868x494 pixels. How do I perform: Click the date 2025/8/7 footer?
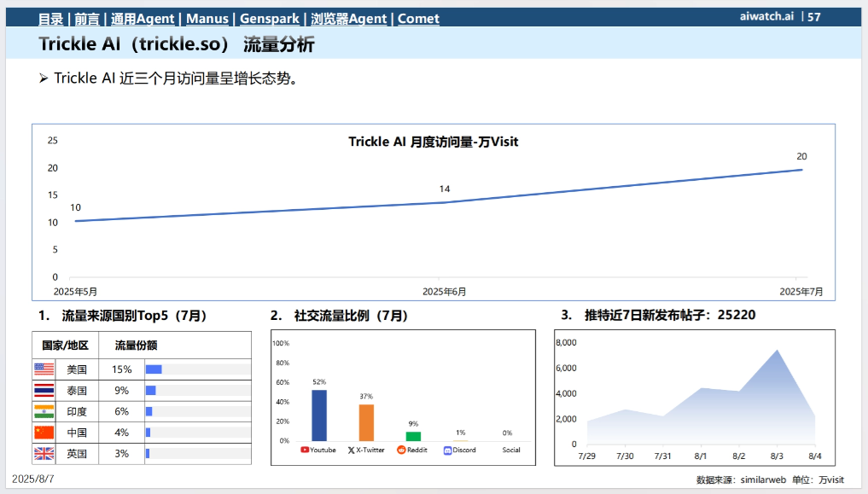(33, 479)
